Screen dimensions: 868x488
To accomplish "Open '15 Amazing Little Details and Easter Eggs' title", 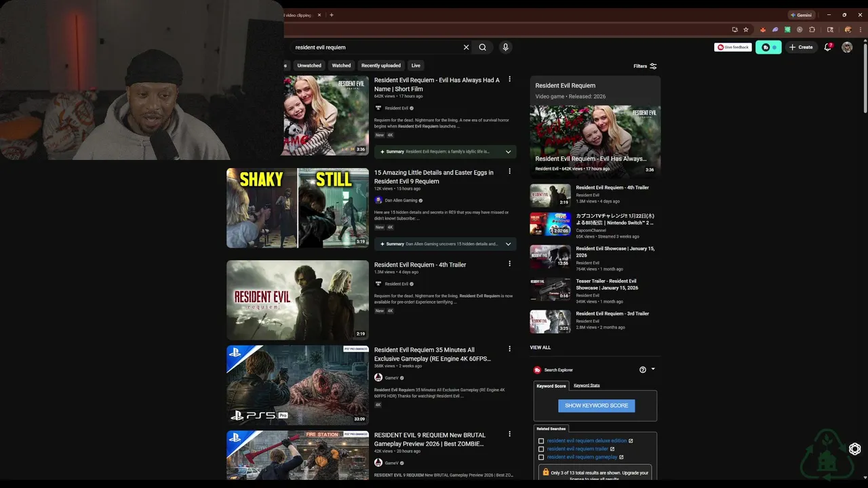I will click(434, 177).
